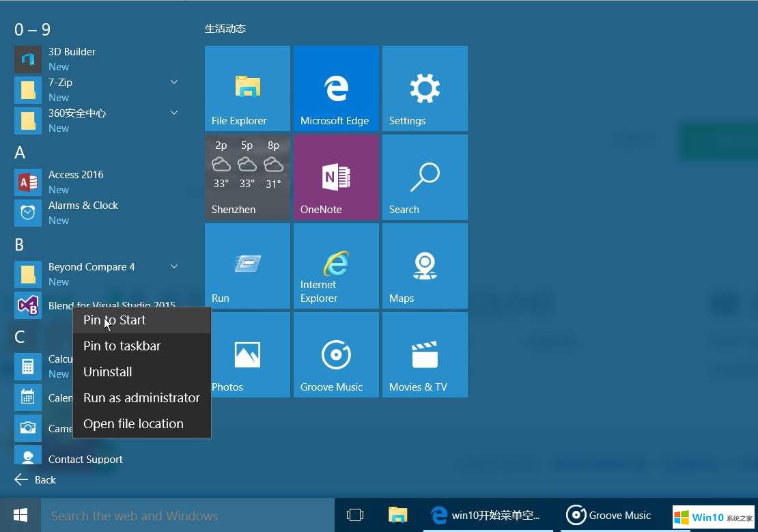Choose Pin to Start from context menu
The width and height of the screenshot is (758, 532).
pos(142,320)
